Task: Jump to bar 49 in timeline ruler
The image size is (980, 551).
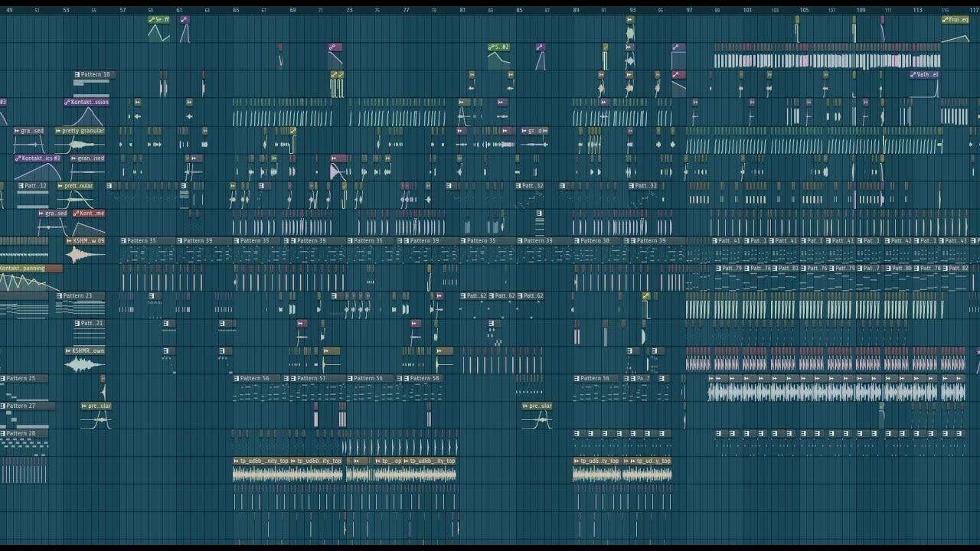Action: click(9, 10)
